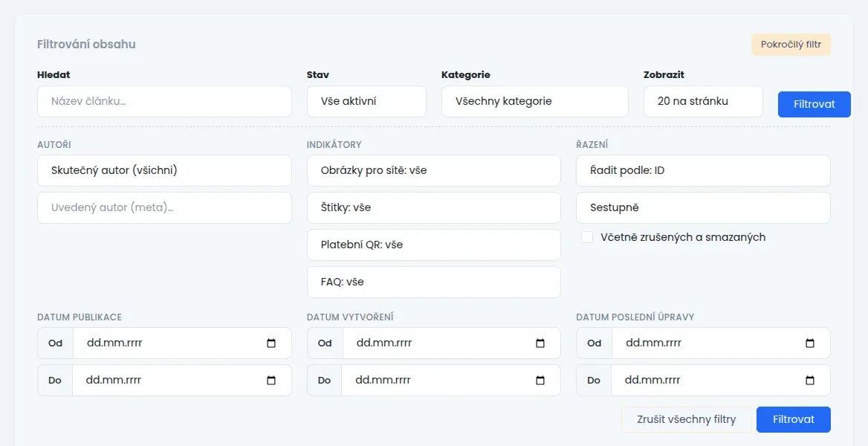Screen dimensions: 868x446
Task: Click Zrušit všechny filtry button
Action: (687, 419)
